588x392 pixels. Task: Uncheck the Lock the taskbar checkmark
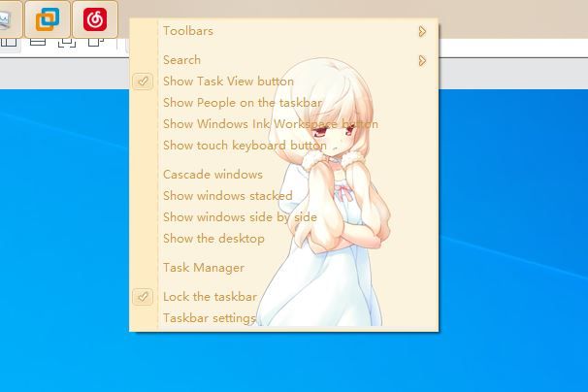[x=143, y=297]
